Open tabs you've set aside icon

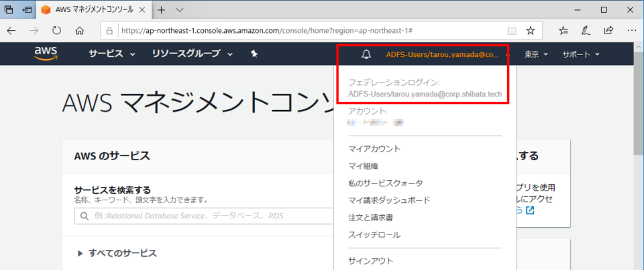pyautogui.click(x=8, y=10)
